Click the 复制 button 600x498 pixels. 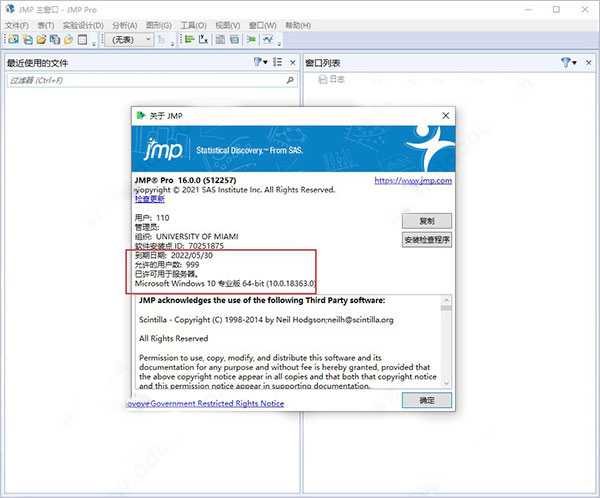pyautogui.click(x=427, y=221)
